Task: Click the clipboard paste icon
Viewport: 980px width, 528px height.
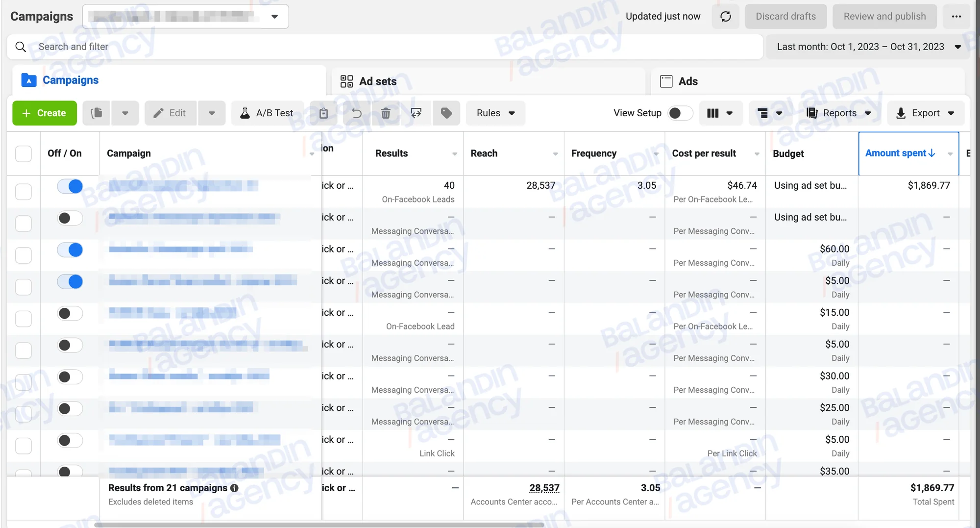Action: click(323, 113)
